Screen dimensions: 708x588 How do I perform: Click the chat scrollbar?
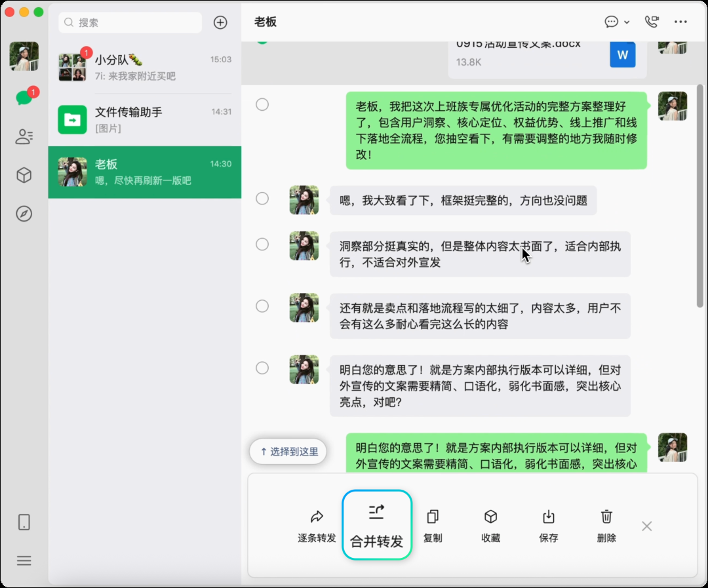700,195
